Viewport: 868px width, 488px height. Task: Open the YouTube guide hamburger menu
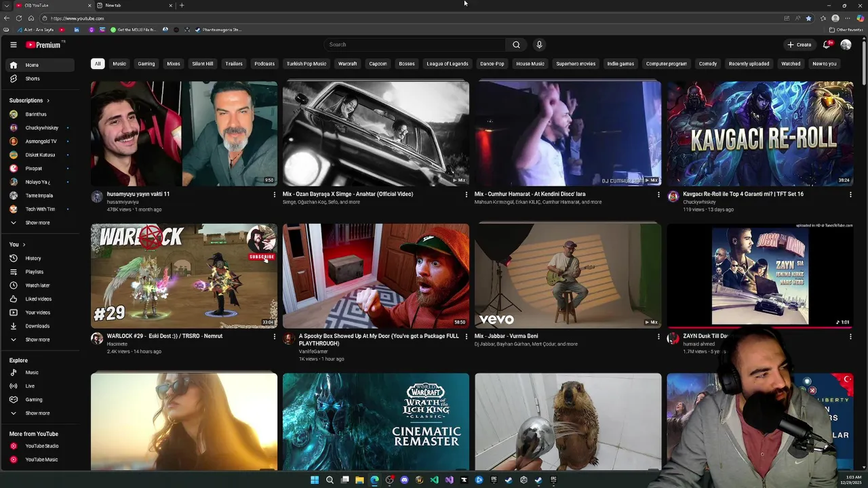(13, 45)
